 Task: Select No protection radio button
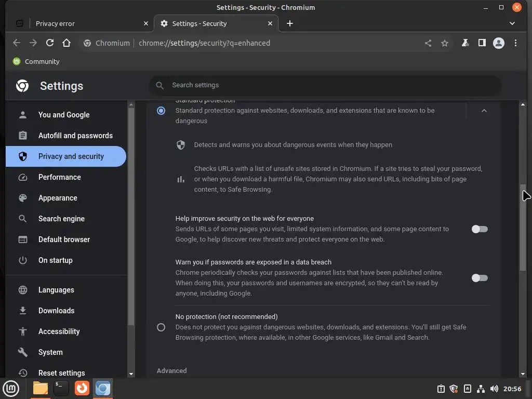click(x=161, y=327)
